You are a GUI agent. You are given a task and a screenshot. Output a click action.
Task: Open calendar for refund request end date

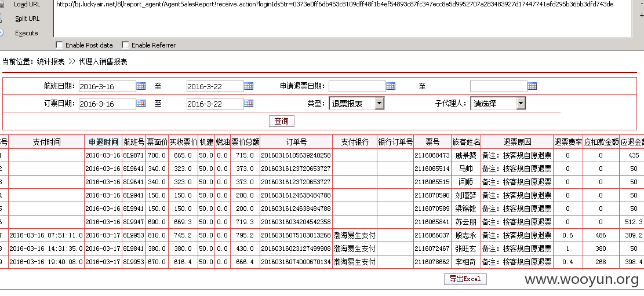click(532, 86)
